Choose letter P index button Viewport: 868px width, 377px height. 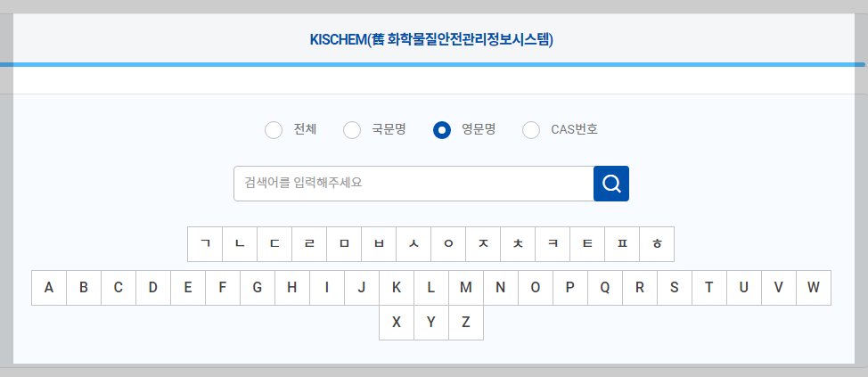[570, 288]
